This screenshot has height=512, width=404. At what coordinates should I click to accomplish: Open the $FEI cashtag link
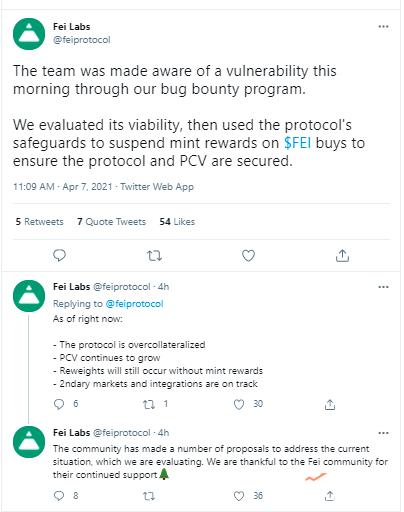[x=298, y=143]
